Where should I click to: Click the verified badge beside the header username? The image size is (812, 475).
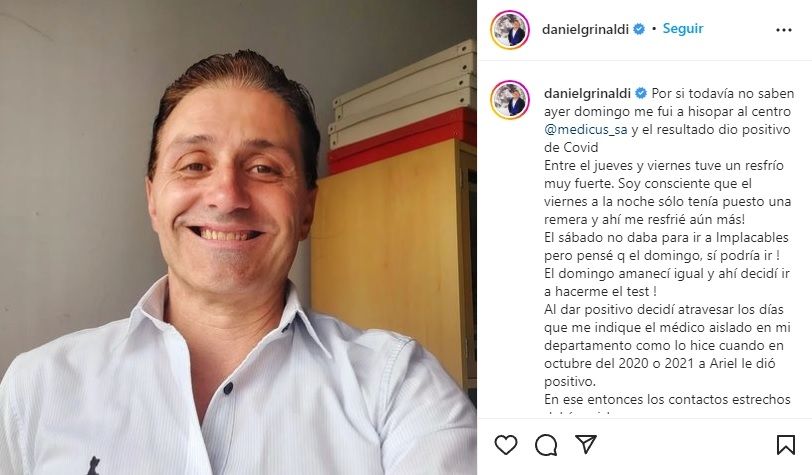coord(639,29)
